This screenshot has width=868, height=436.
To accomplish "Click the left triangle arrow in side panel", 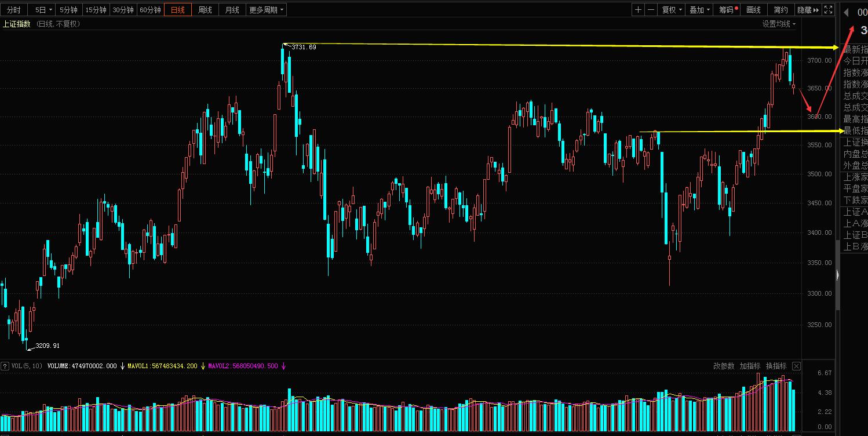I will click(845, 12).
